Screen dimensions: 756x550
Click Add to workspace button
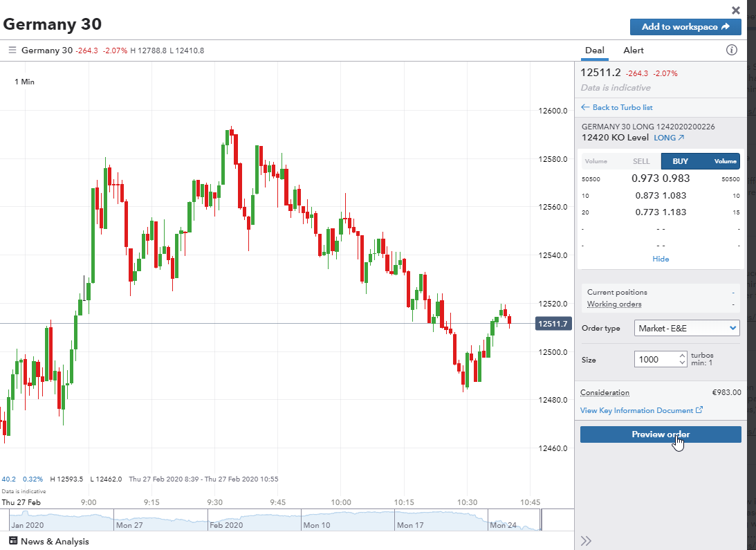click(685, 27)
